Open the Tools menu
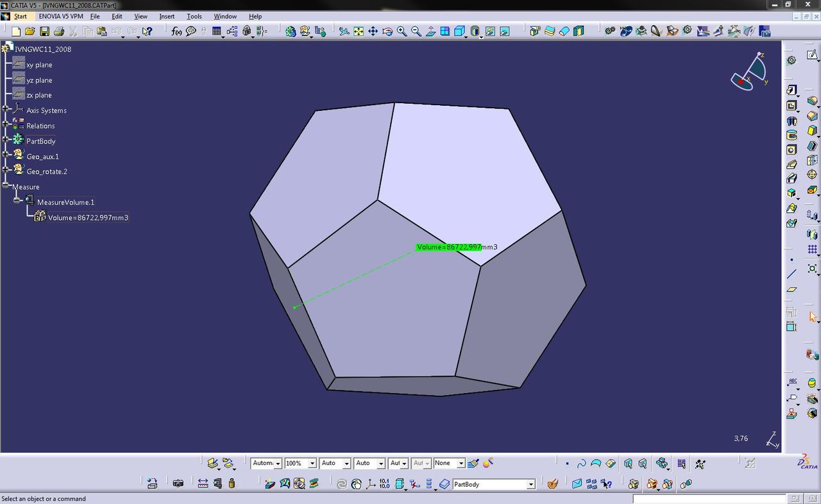The width and height of the screenshot is (821, 504). click(194, 16)
